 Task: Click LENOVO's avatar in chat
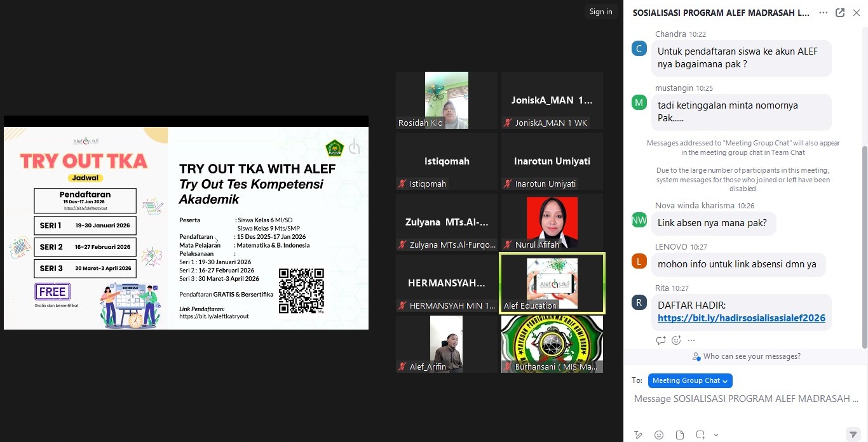click(x=639, y=261)
